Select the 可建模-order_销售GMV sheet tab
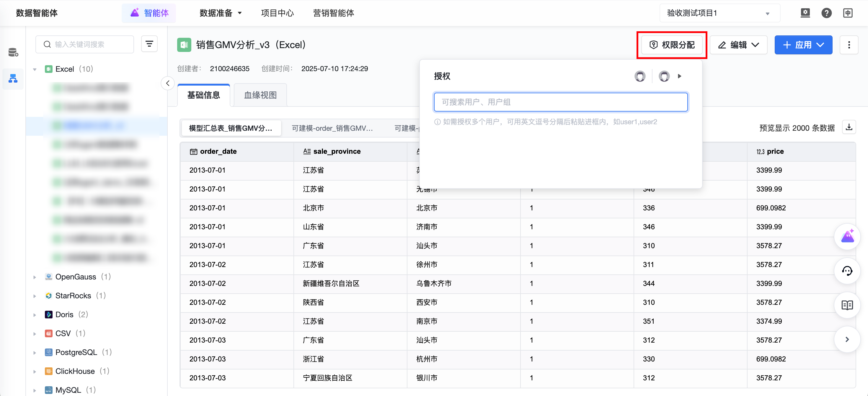 332,128
